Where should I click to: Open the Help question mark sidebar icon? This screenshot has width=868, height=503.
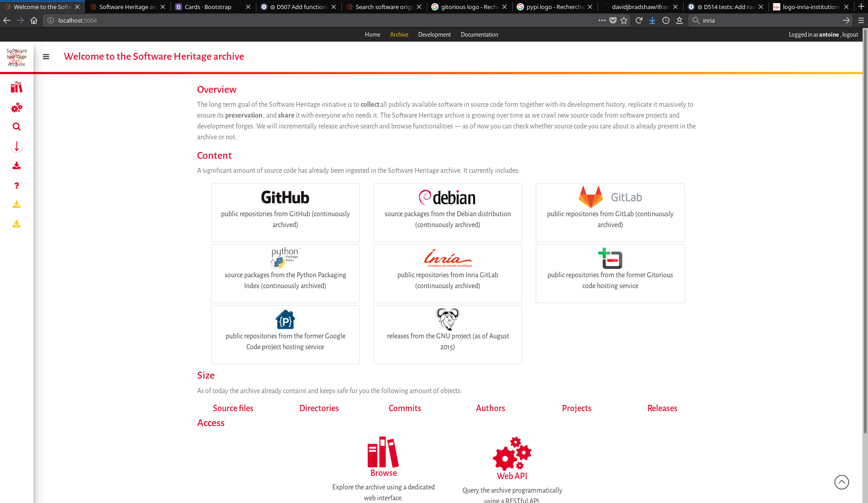click(17, 185)
